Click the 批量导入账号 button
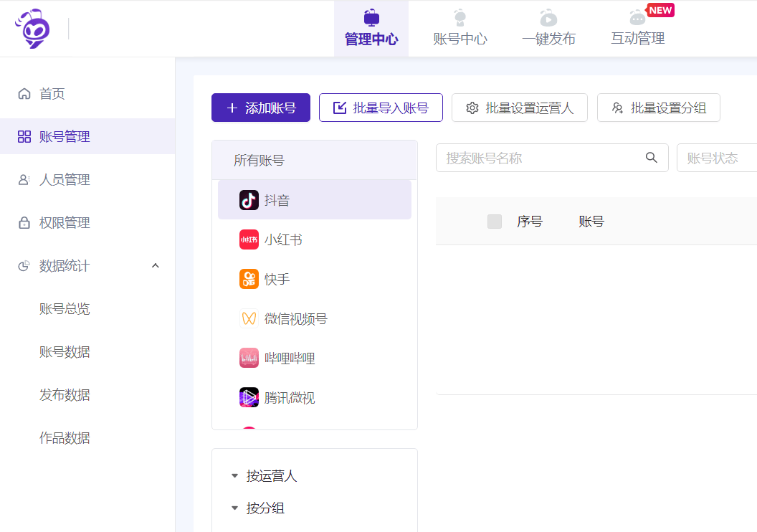The height and width of the screenshot is (532, 757). pos(381,108)
